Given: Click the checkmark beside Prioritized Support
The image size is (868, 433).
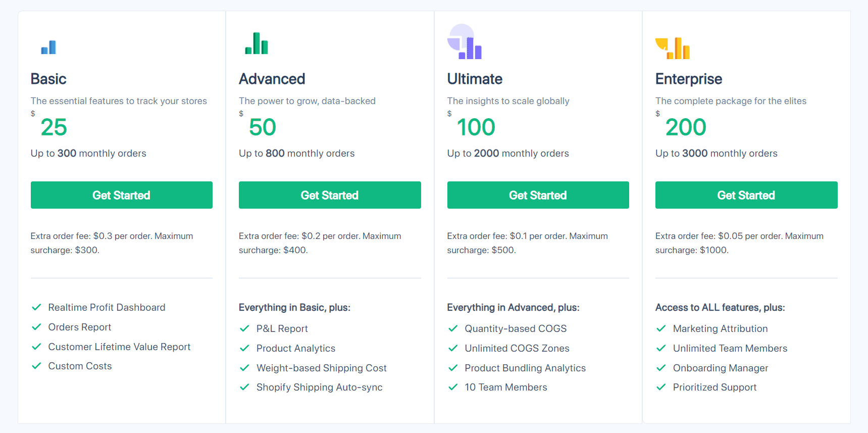Looking at the screenshot, I should [x=661, y=387].
